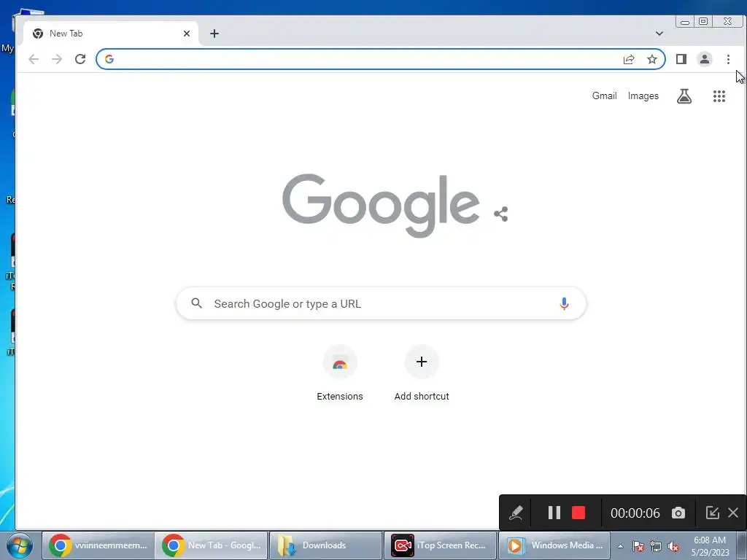Minimize the recorder toolbar with arrow icon
The width and height of the screenshot is (747, 560).
click(712, 513)
